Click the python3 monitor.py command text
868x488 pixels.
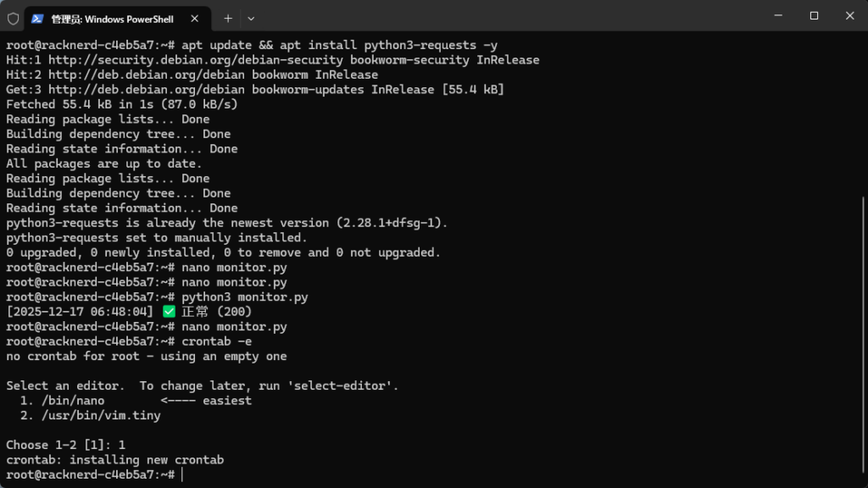coord(244,297)
